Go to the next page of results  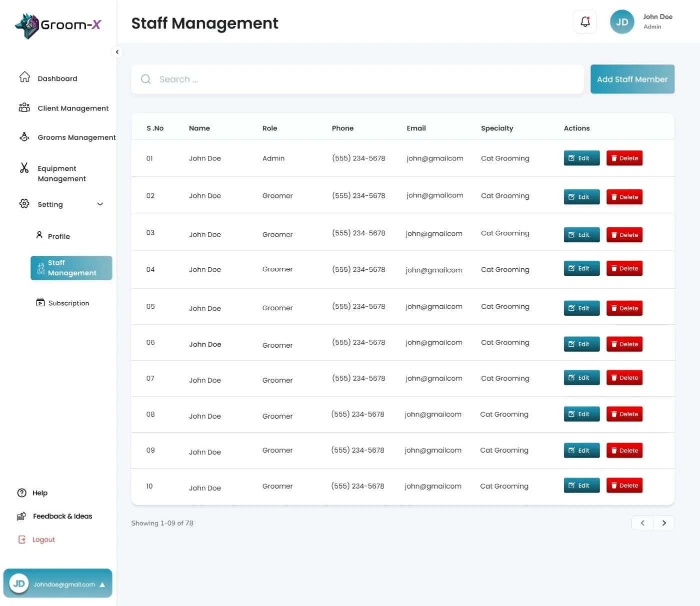tap(664, 523)
